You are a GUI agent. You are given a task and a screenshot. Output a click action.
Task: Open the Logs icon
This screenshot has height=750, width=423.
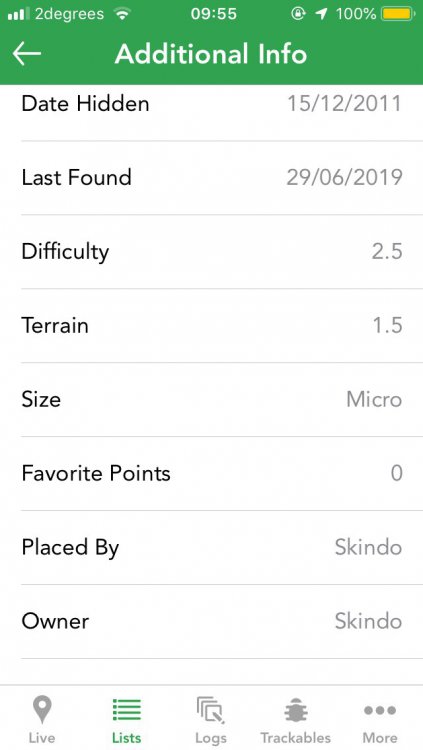pos(211,710)
